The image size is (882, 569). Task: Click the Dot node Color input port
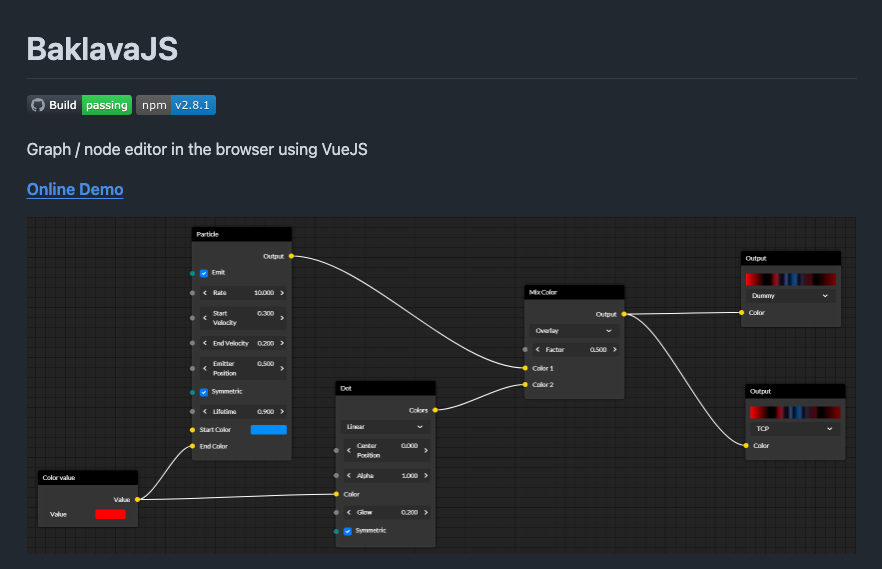[x=336, y=495]
